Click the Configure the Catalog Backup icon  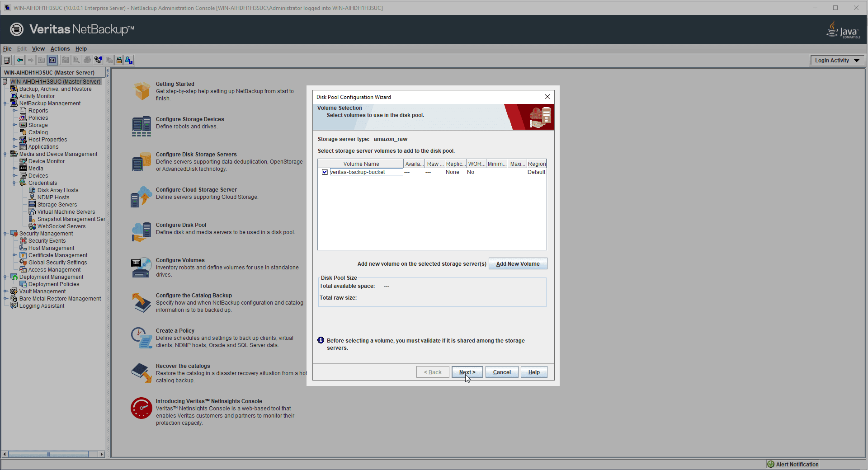click(x=142, y=302)
